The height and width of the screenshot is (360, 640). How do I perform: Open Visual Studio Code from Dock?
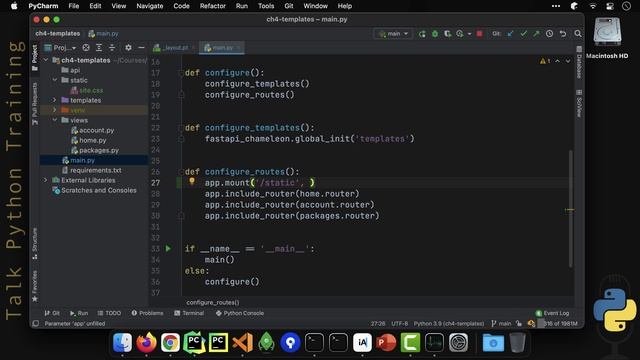pos(242,342)
